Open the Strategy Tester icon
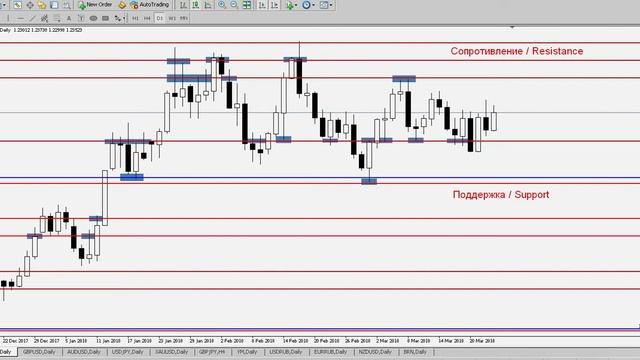This screenshot has width=640, height=360. click(x=67, y=5)
